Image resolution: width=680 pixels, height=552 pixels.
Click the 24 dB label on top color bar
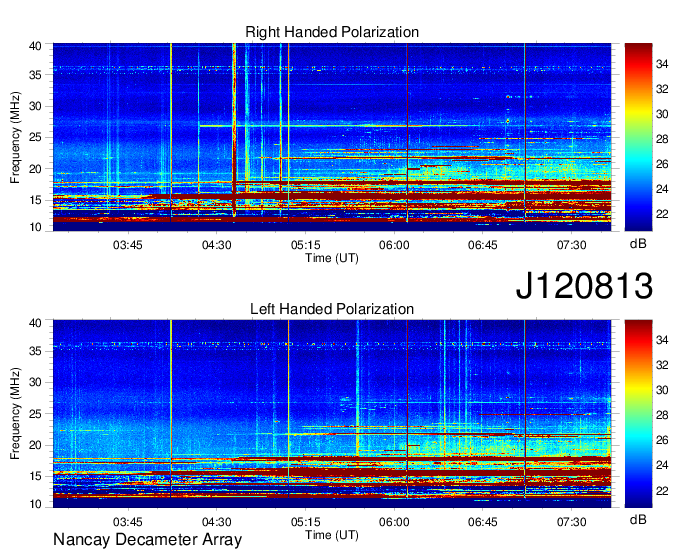pos(662,189)
